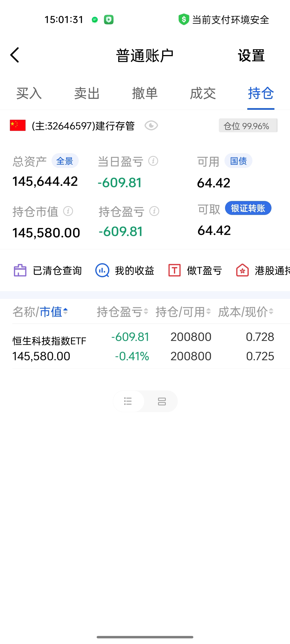This screenshot has width=290, height=644.
Task: Sort by the 持仓/可用 column header
Action: 183,312
